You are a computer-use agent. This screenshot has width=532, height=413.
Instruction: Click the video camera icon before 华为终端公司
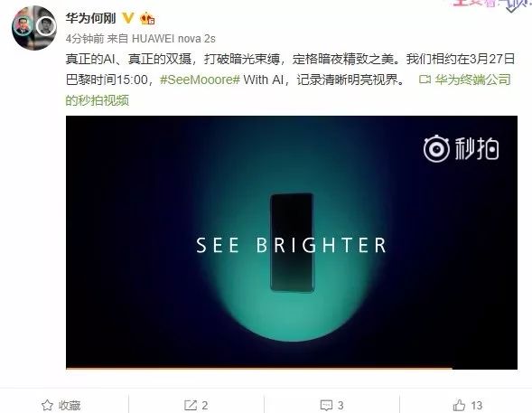tap(425, 80)
